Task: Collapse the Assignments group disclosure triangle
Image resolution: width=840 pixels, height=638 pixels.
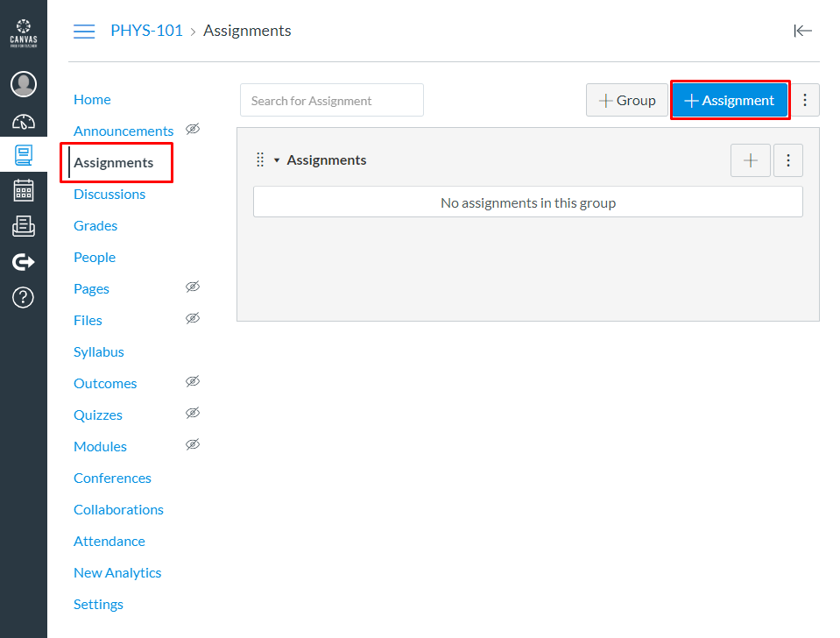Action: tap(276, 159)
